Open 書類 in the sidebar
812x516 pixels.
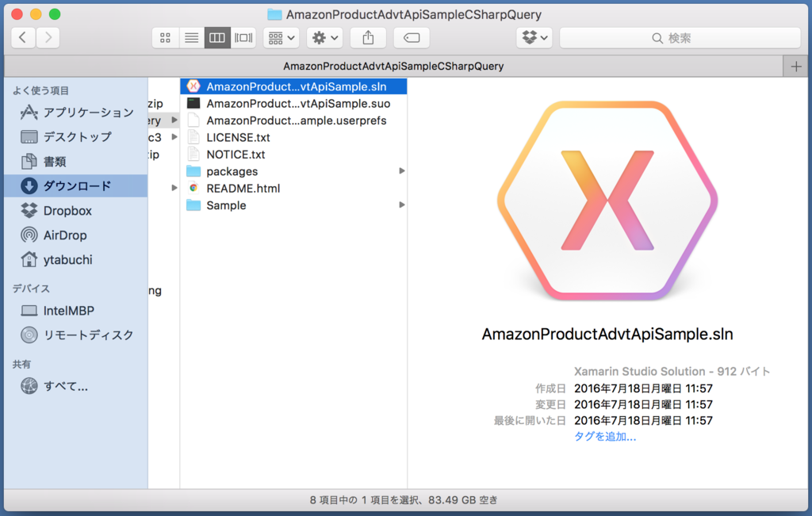(77, 162)
